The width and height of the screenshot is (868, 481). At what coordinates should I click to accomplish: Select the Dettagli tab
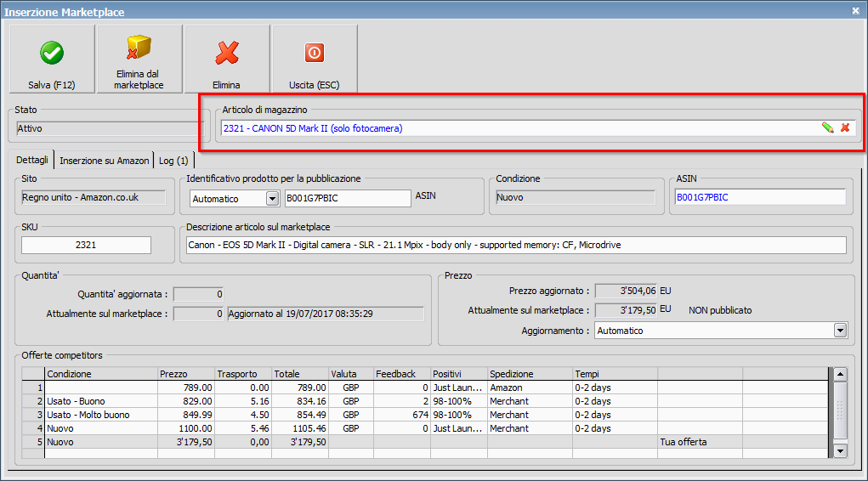[32, 160]
